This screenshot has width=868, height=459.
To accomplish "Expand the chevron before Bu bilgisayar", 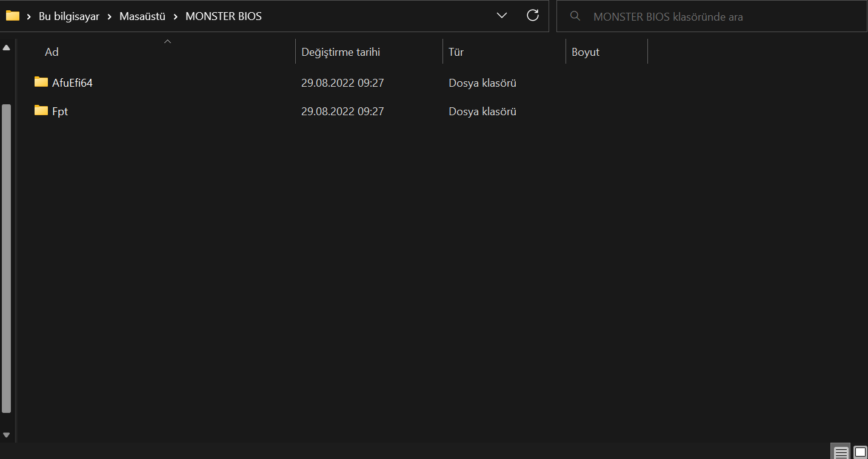I will (29, 16).
